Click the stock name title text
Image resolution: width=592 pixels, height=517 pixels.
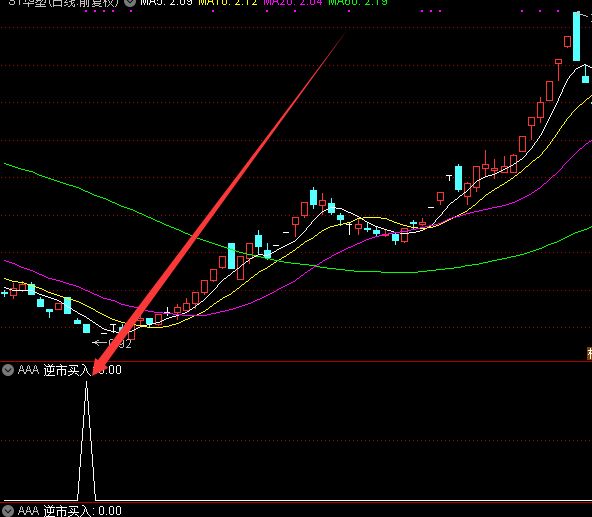63,3
